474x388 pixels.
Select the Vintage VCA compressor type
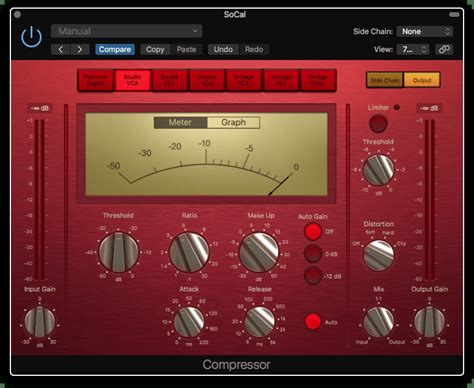pos(244,80)
